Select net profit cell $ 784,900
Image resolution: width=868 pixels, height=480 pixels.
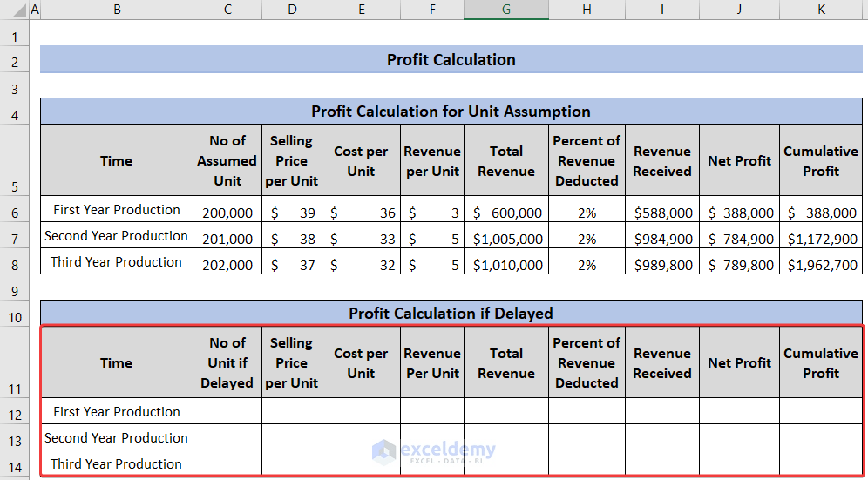point(739,235)
